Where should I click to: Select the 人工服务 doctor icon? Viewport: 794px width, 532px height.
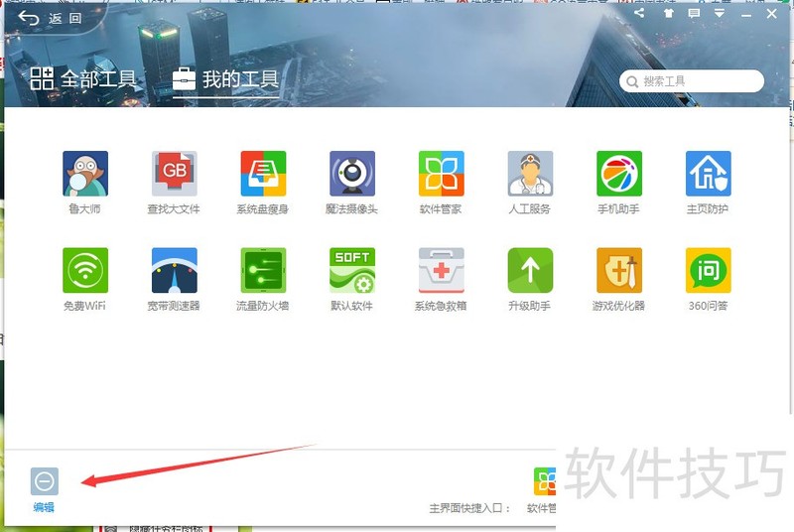pos(530,174)
